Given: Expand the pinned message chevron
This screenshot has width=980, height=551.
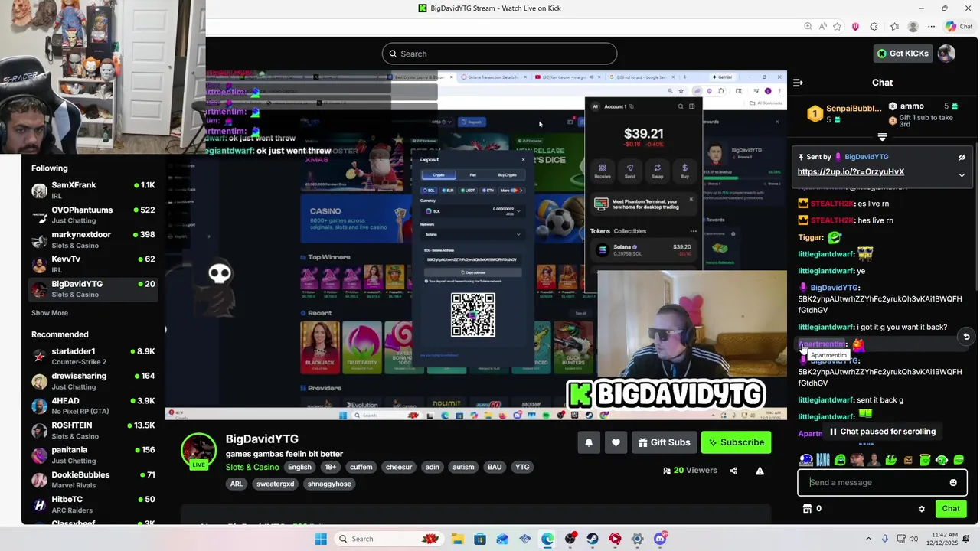Looking at the screenshot, I should [x=962, y=175].
